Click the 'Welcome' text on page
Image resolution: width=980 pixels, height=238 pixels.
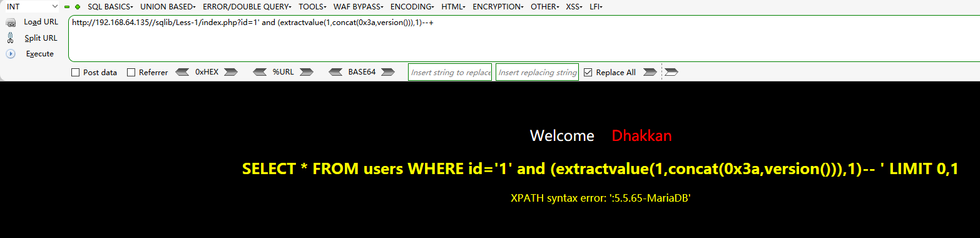pyautogui.click(x=562, y=136)
